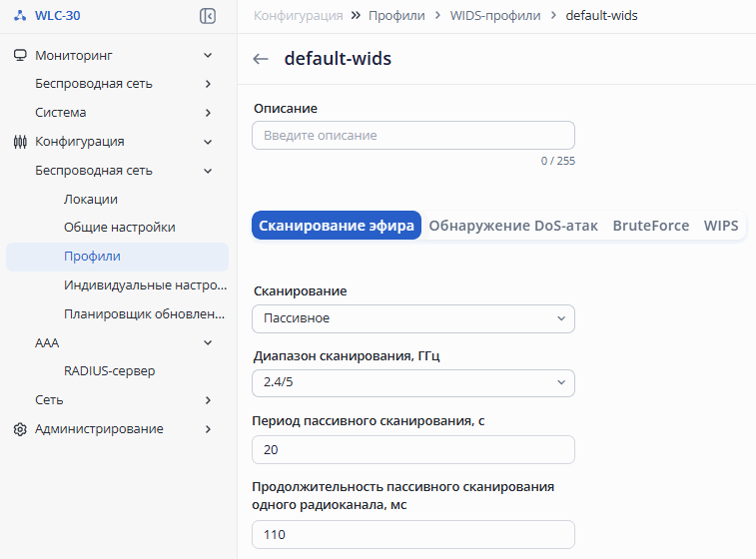The height and width of the screenshot is (559, 756).
Task: Click the Конфигурация sidebar menu label
Action: tap(80, 142)
